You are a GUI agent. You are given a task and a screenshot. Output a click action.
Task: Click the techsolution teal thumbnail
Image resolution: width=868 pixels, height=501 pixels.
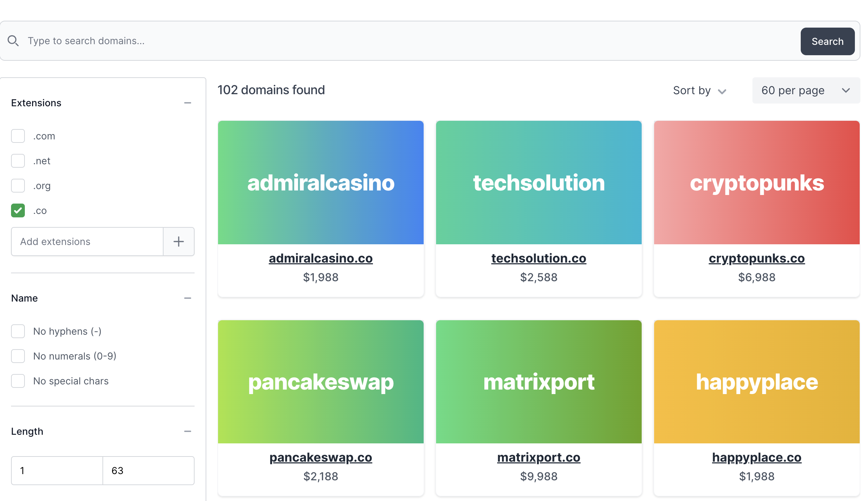[x=539, y=183]
